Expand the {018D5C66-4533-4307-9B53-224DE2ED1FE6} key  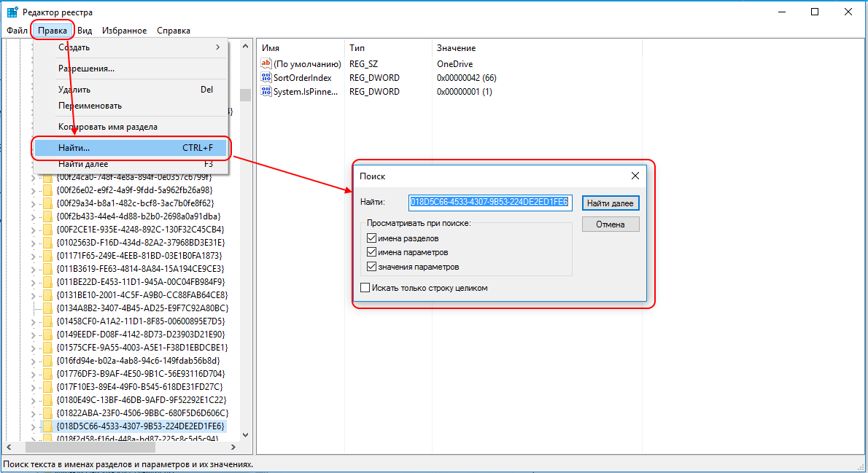click(34, 427)
